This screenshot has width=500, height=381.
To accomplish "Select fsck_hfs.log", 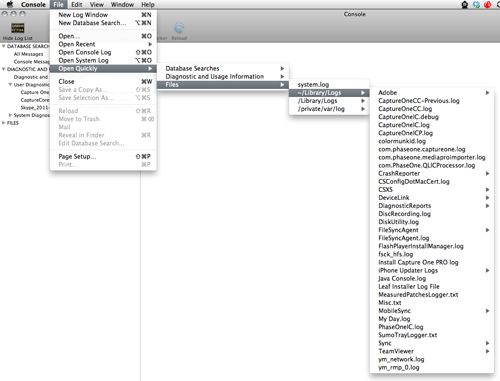I will pos(432,254).
